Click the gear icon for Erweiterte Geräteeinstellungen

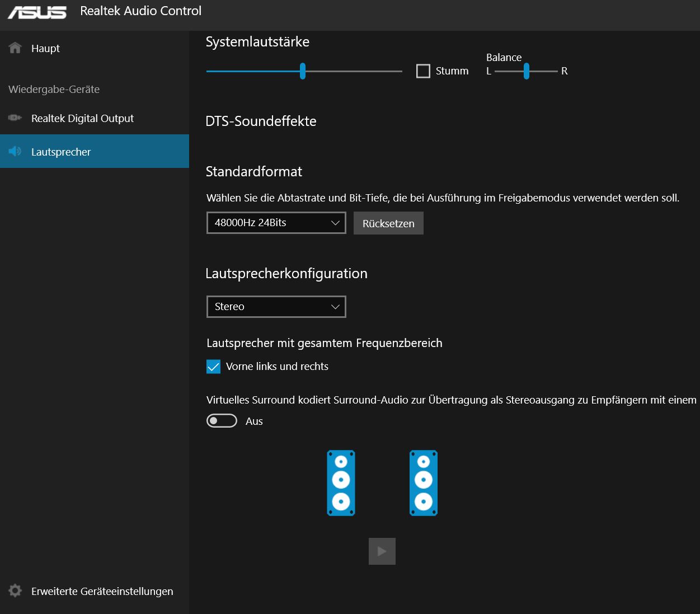click(x=15, y=591)
